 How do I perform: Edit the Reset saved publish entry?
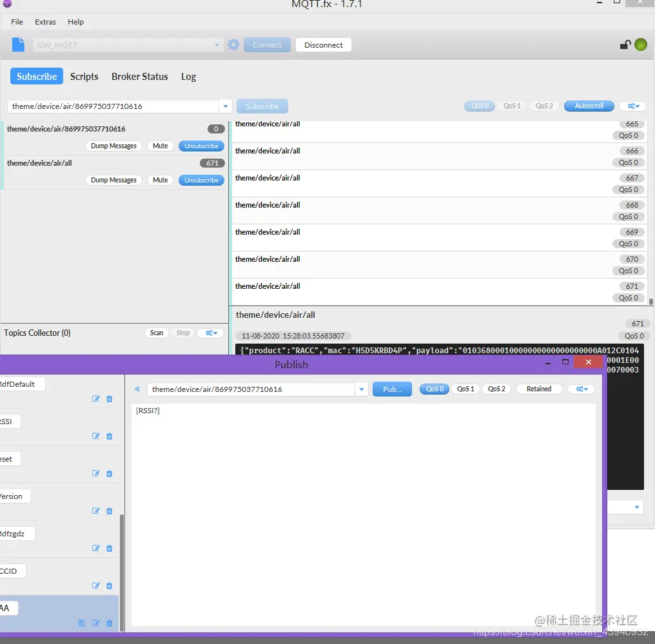(x=95, y=473)
